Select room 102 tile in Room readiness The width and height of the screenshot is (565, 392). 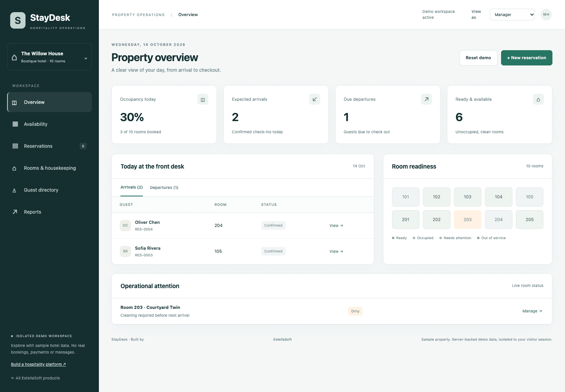(437, 197)
